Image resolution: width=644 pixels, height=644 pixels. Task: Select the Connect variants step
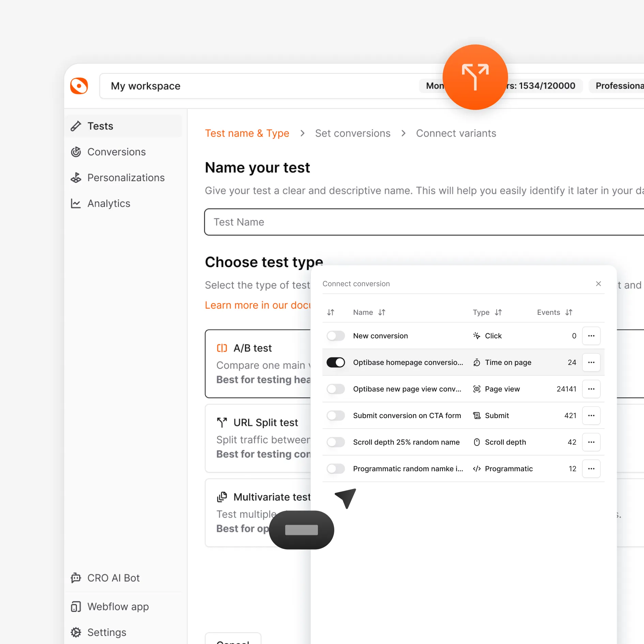[x=456, y=133]
